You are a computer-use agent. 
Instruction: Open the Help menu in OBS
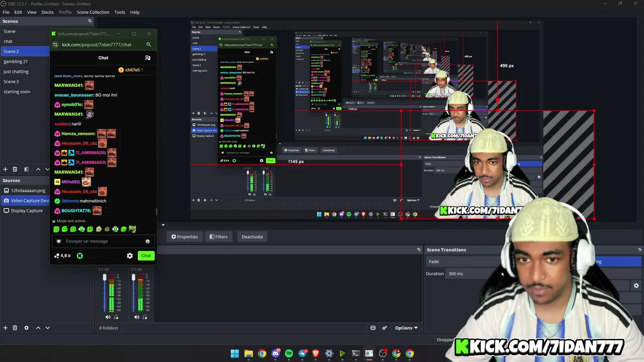coord(135,12)
